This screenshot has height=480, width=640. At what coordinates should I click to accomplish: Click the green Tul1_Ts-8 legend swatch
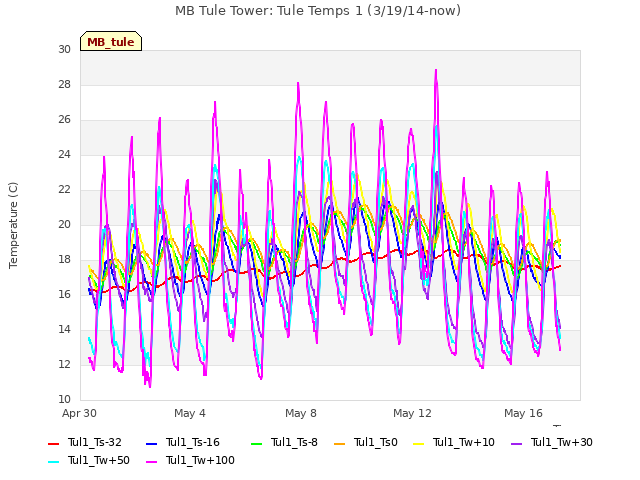click(256, 443)
